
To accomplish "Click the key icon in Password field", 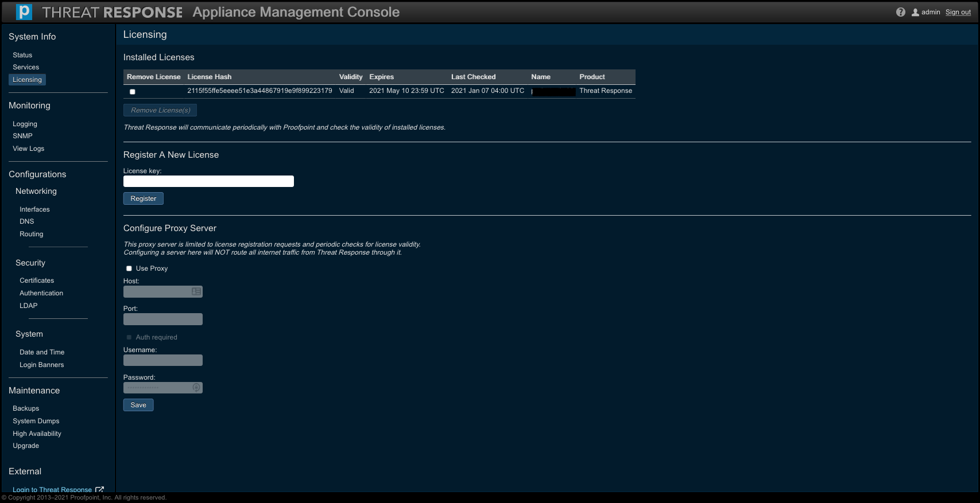I will 196,388.
